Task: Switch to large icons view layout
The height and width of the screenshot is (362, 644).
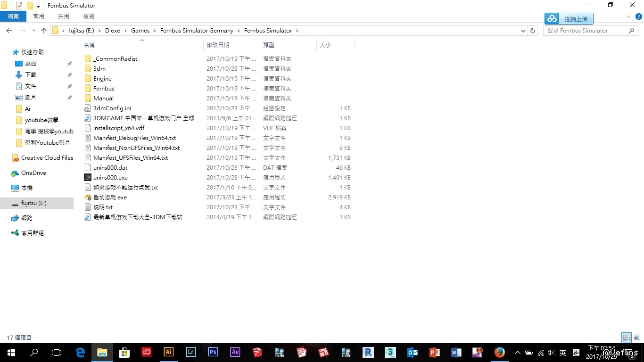Action: [636, 337]
